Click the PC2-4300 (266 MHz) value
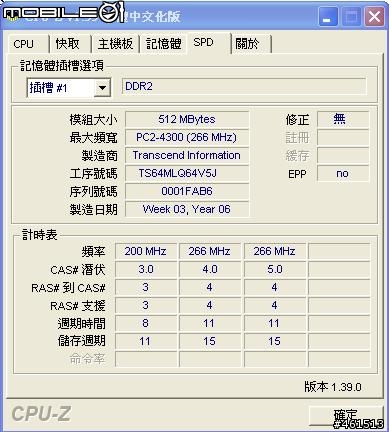This screenshot has height=432, width=389. (187, 137)
